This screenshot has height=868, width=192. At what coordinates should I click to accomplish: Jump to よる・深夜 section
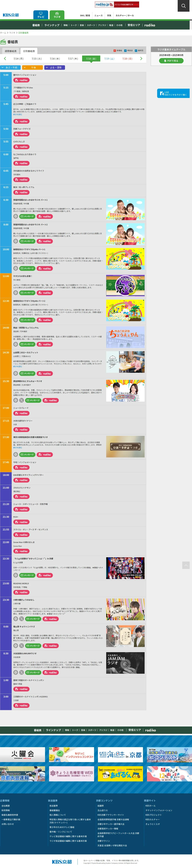pyautogui.click(x=54, y=67)
